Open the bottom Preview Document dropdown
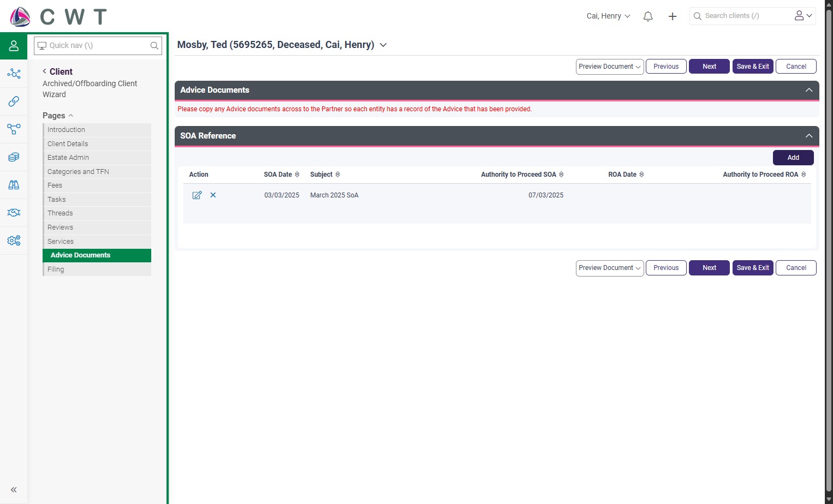This screenshot has width=833, height=504. (x=610, y=268)
